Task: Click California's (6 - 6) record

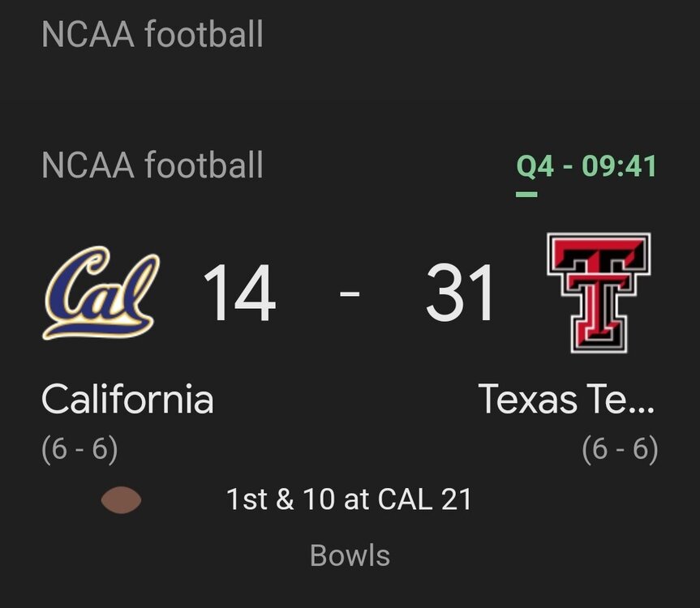Action: [x=79, y=448]
